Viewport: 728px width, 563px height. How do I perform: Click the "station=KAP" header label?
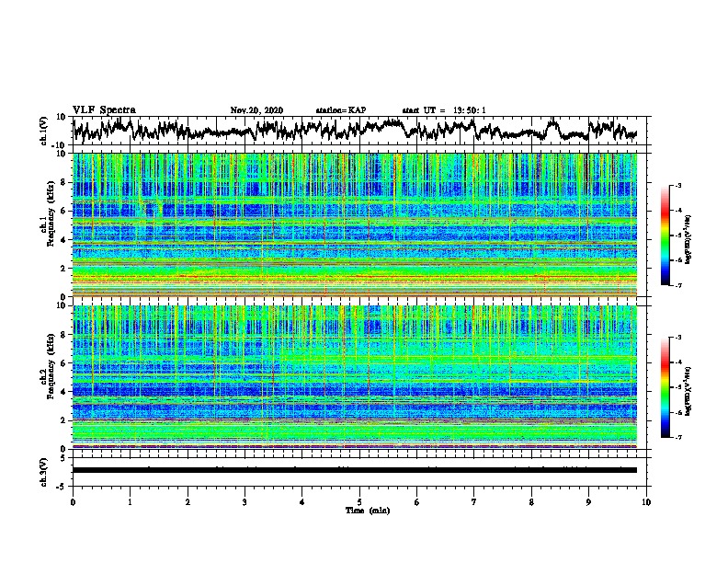[x=341, y=110]
